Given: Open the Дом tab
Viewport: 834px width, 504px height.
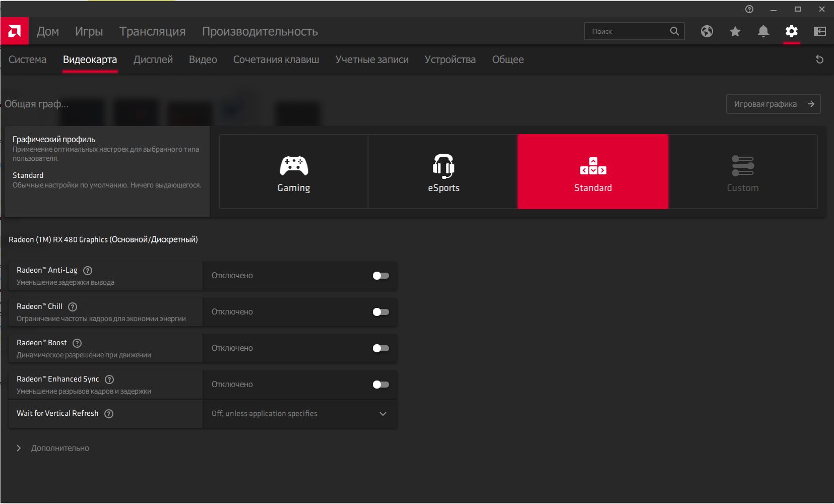Looking at the screenshot, I should pos(48,31).
